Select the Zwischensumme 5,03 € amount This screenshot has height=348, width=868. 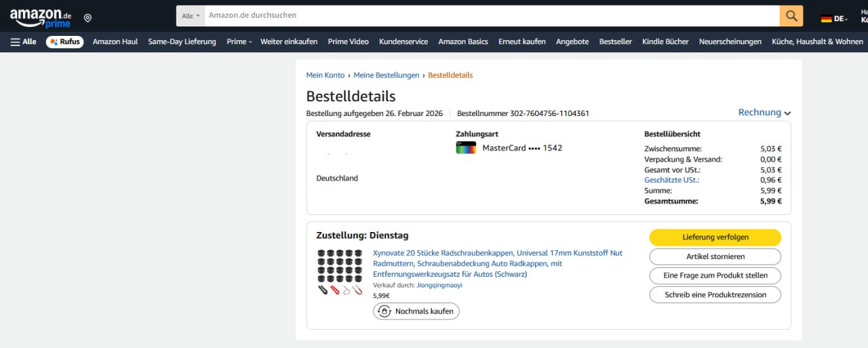click(x=771, y=149)
